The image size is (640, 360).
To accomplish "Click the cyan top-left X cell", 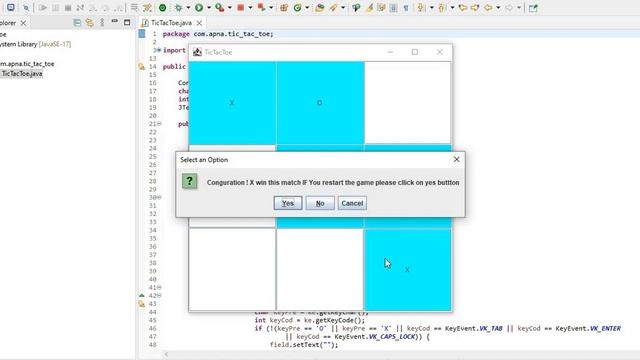I will tap(232, 102).
